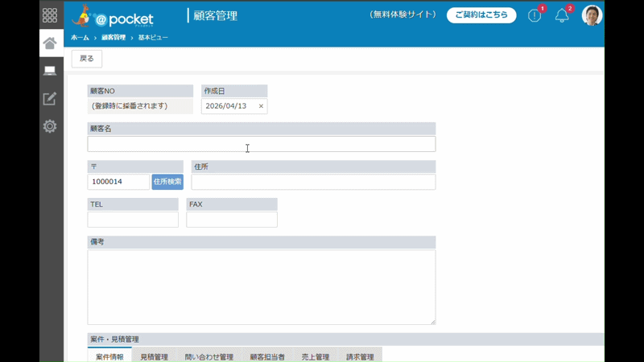Viewport: 644px width, 362px height.
Task: Click the @pocket kangaroo logo
Action: [x=113, y=16]
